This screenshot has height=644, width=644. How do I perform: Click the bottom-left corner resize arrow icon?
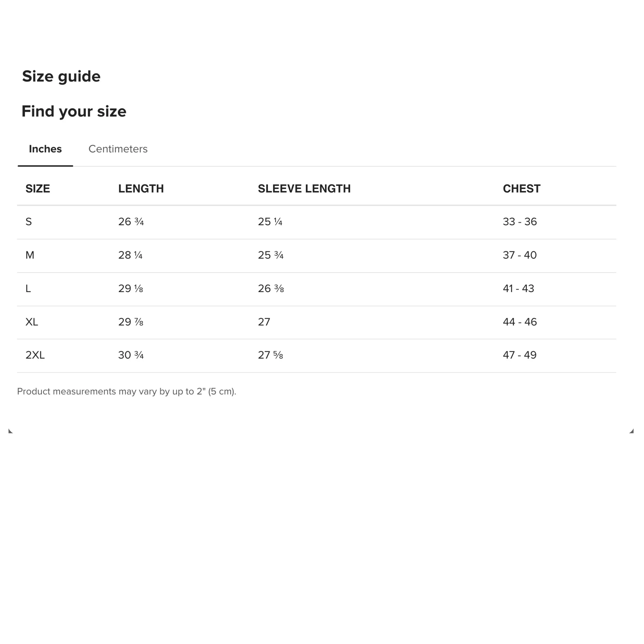tap(10, 431)
